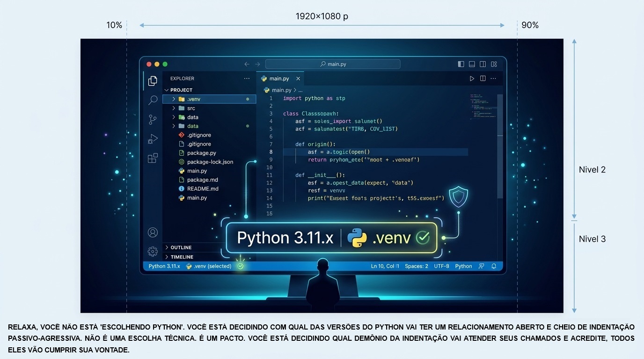Close the main.py editor tab

(x=298, y=79)
